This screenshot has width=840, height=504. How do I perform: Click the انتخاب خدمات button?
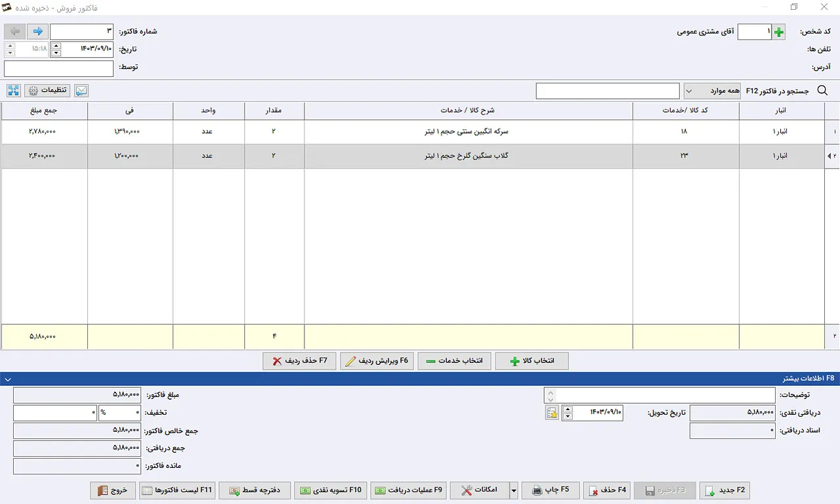pos(454,362)
